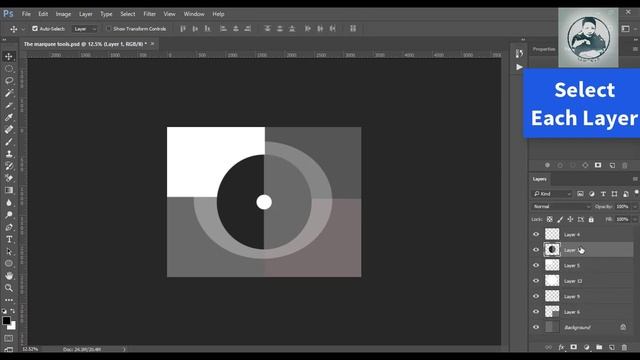Screen dimensions: 640x360
Task: Toggle visibility of the highlighted selected layer
Action: (x=536, y=250)
